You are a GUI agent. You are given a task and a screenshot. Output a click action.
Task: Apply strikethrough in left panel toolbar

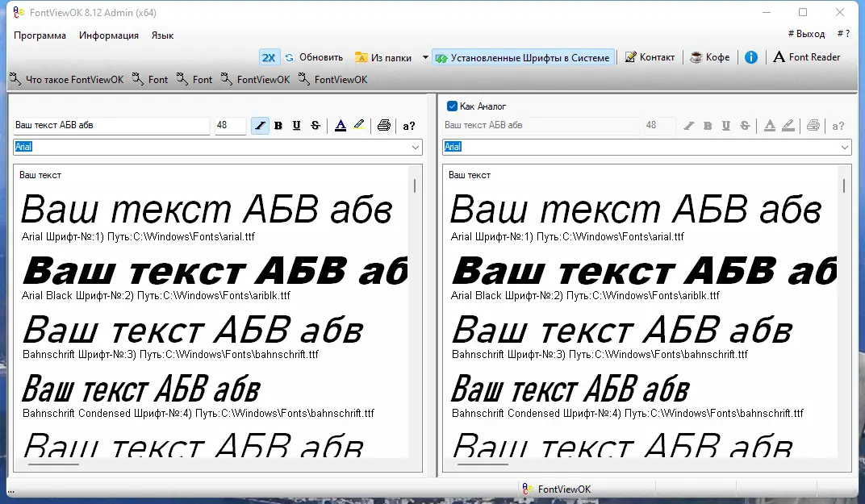pyautogui.click(x=315, y=126)
